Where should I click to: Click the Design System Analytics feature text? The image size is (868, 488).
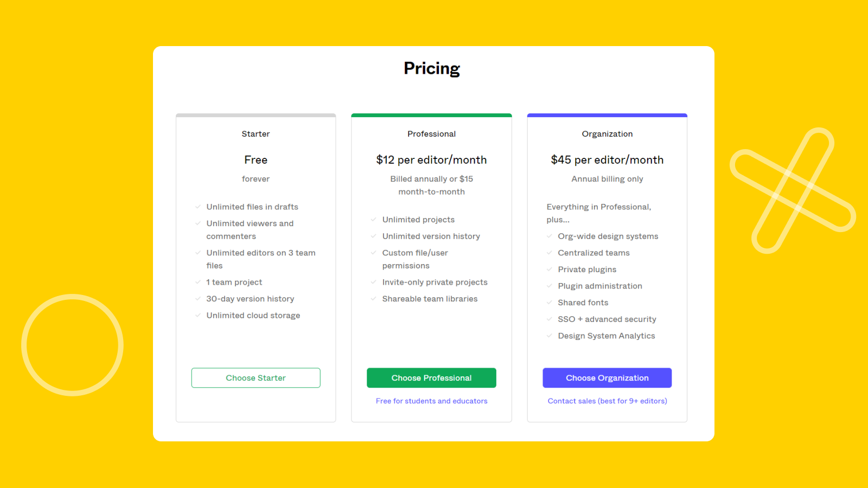pos(606,336)
